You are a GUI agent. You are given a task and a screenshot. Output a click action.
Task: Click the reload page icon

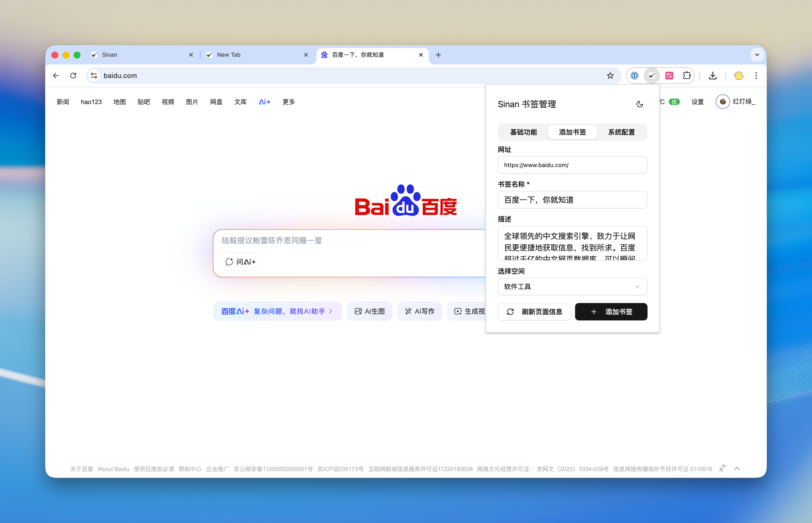[73, 75]
